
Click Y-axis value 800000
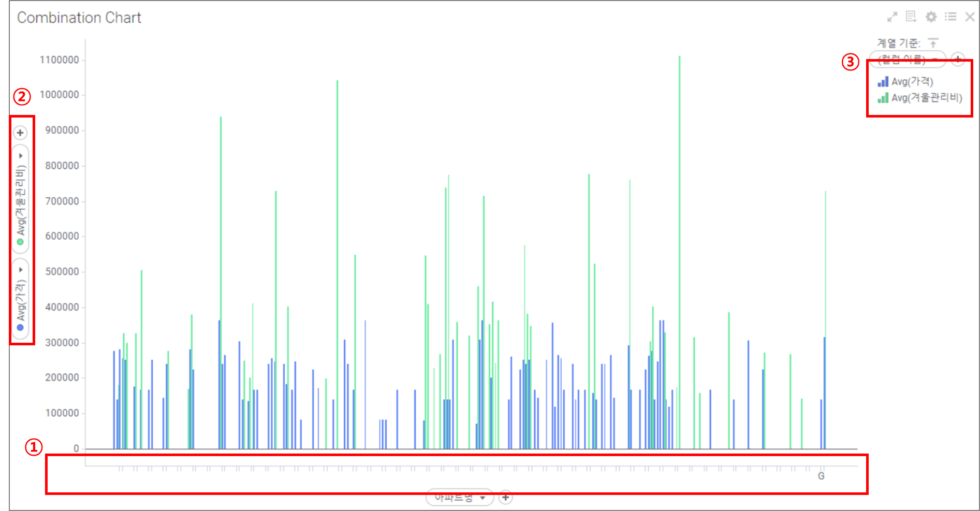click(62, 166)
